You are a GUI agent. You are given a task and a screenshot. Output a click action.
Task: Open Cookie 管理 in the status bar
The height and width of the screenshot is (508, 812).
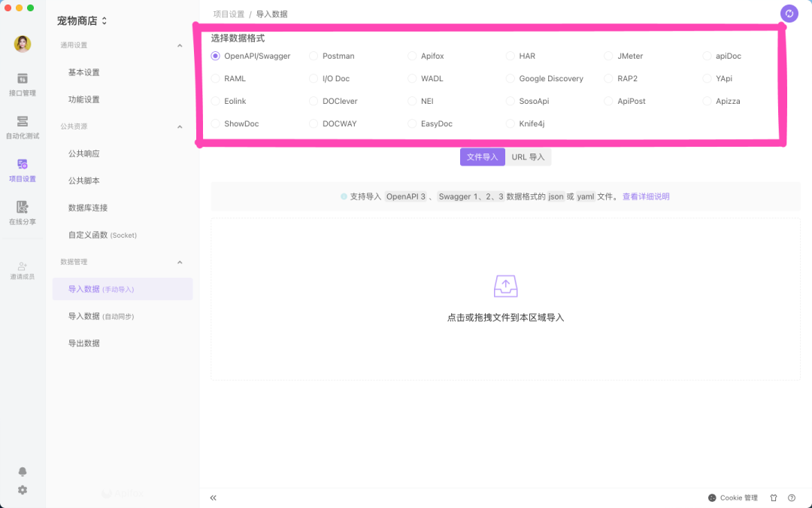pos(733,497)
